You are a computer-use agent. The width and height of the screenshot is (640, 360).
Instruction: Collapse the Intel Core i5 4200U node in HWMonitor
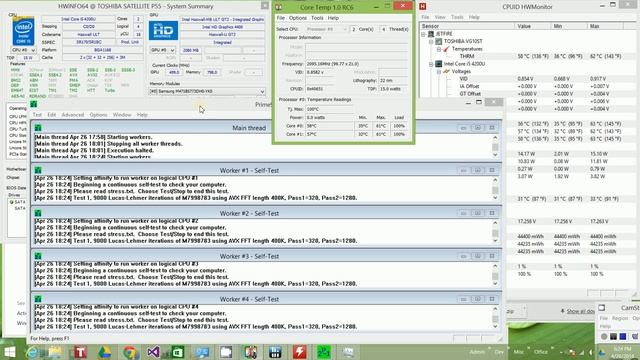coord(431,64)
